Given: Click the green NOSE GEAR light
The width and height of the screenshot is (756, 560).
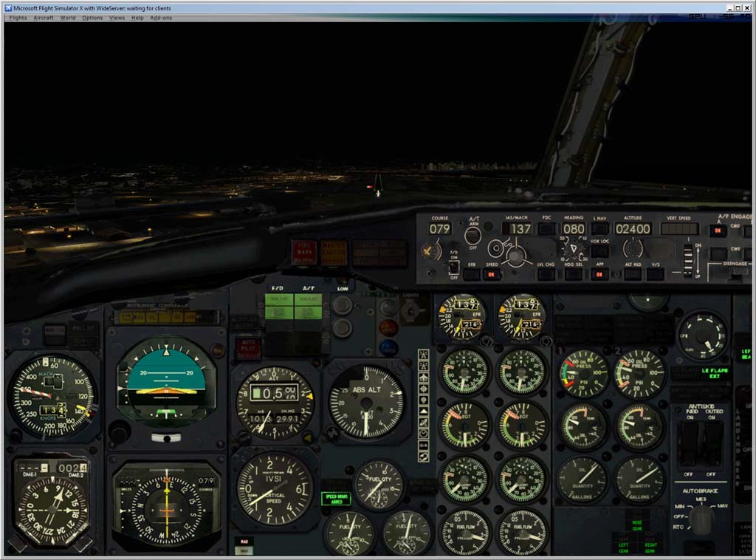Looking at the screenshot, I should pyautogui.click(x=636, y=526).
